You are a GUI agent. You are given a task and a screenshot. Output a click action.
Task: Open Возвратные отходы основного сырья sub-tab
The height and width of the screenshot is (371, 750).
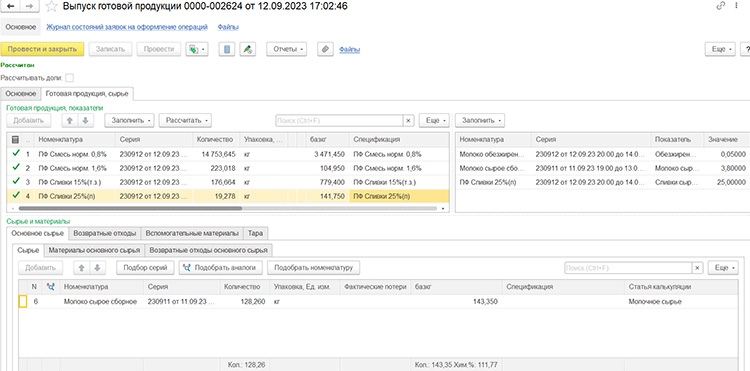pos(209,250)
